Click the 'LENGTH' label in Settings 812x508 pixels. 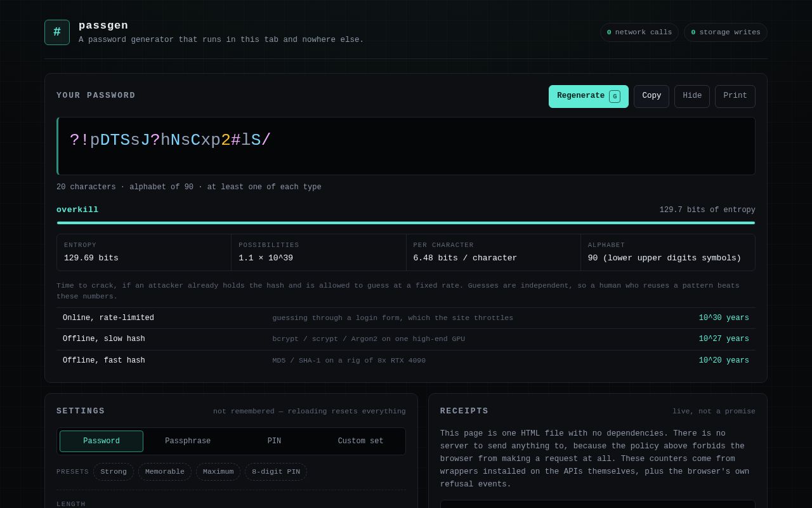(x=71, y=504)
